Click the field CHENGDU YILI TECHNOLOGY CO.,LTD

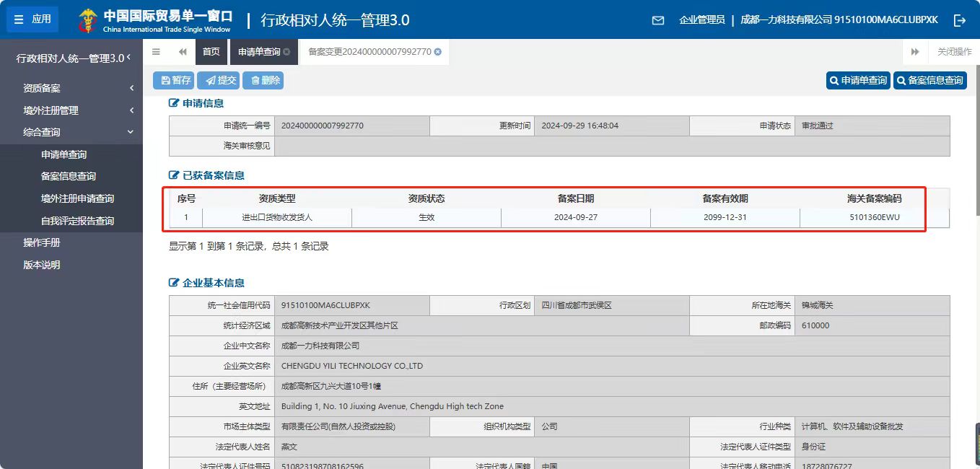pos(612,366)
